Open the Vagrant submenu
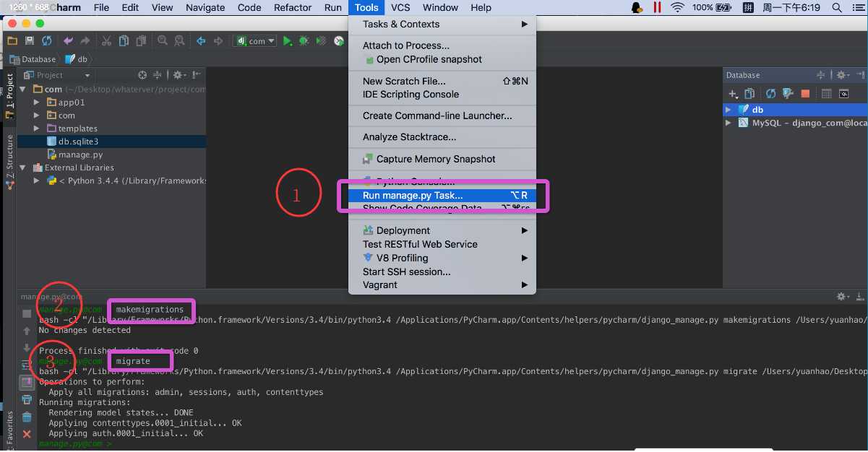Viewport: 868px width, 452px height. [x=442, y=284]
